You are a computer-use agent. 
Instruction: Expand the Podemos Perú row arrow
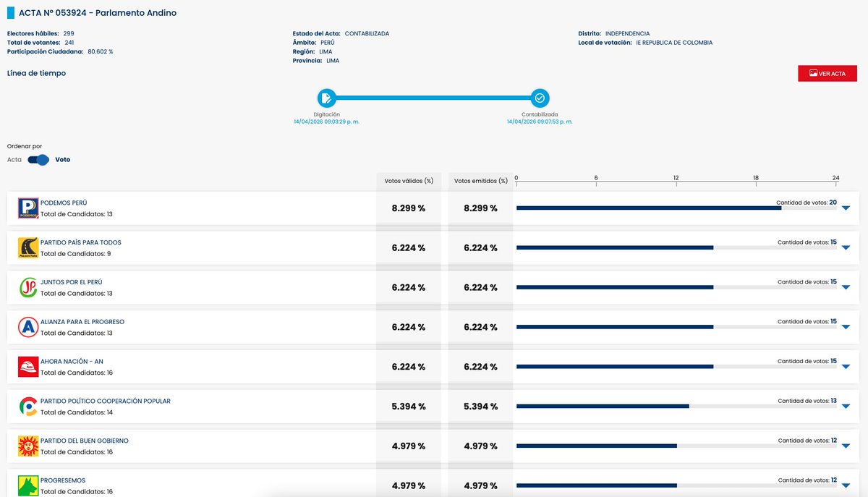846,208
